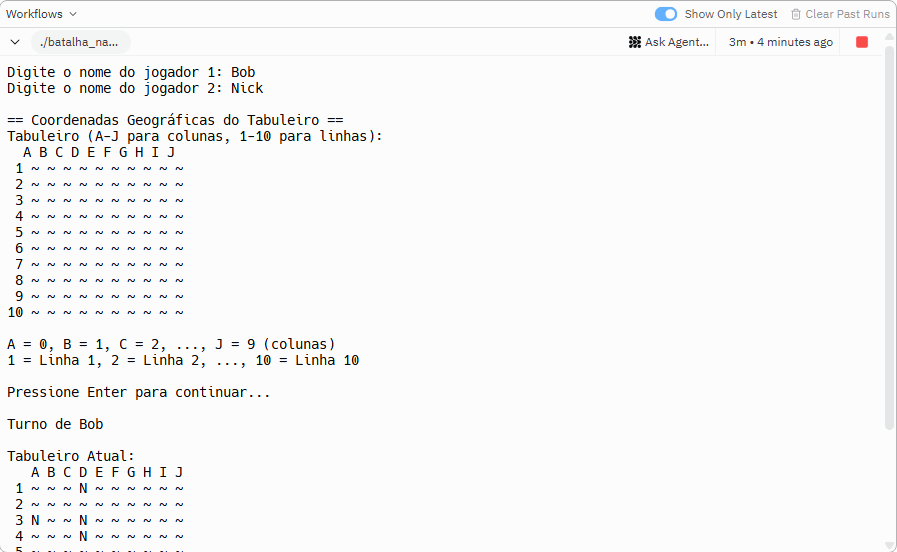The height and width of the screenshot is (552, 897).
Task: Collapse the batalha_na workflow console chevron
Action: (x=15, y=42)
